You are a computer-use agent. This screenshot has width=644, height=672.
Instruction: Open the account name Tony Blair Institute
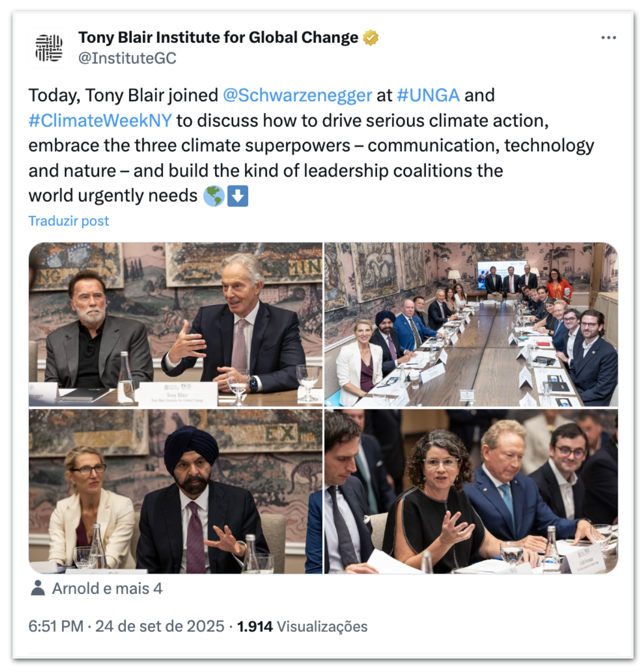pyautogui.click(x=218, y=38)
